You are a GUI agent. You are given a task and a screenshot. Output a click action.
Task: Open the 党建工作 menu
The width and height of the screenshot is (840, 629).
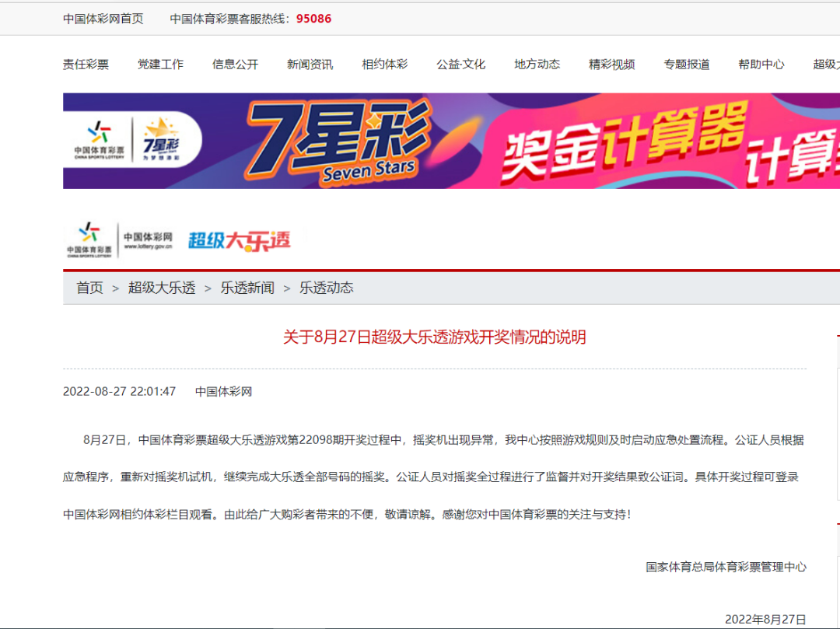pos(161,65)
